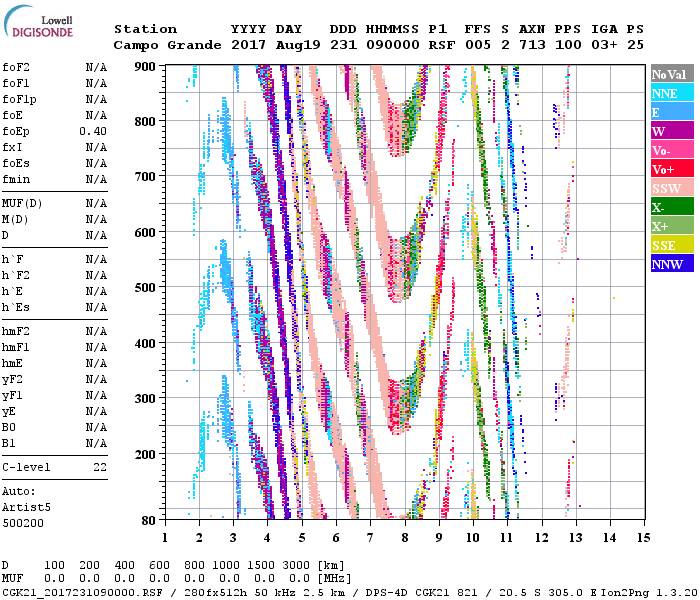Click the 005 value under FFS
This screenshot has width=700, height=600.
coord(478,45)
